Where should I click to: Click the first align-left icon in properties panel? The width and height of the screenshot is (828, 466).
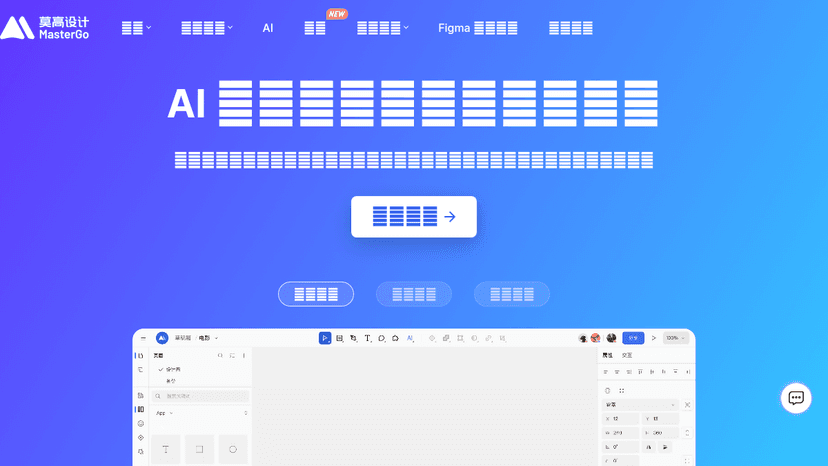click(x=606, y=372)
